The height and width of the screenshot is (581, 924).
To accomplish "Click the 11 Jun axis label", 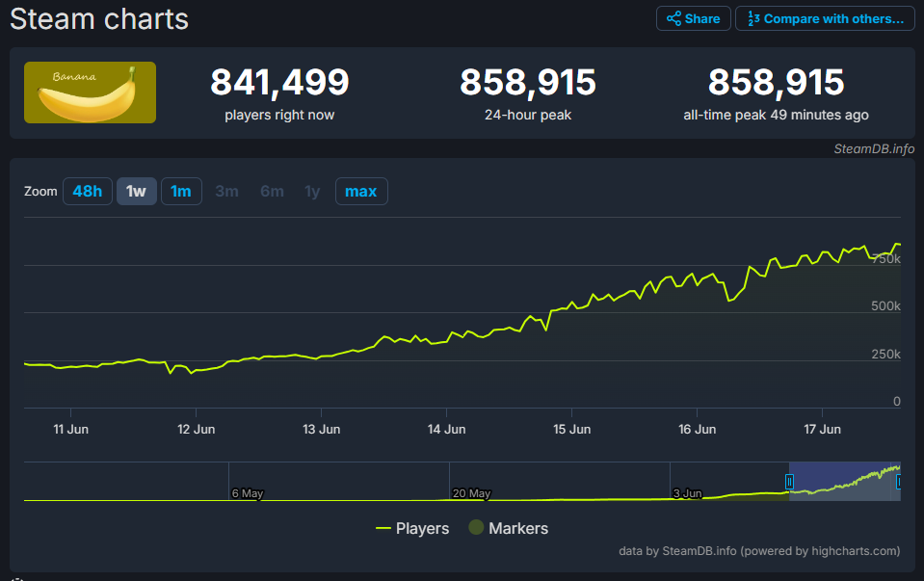I will [70, 430].
